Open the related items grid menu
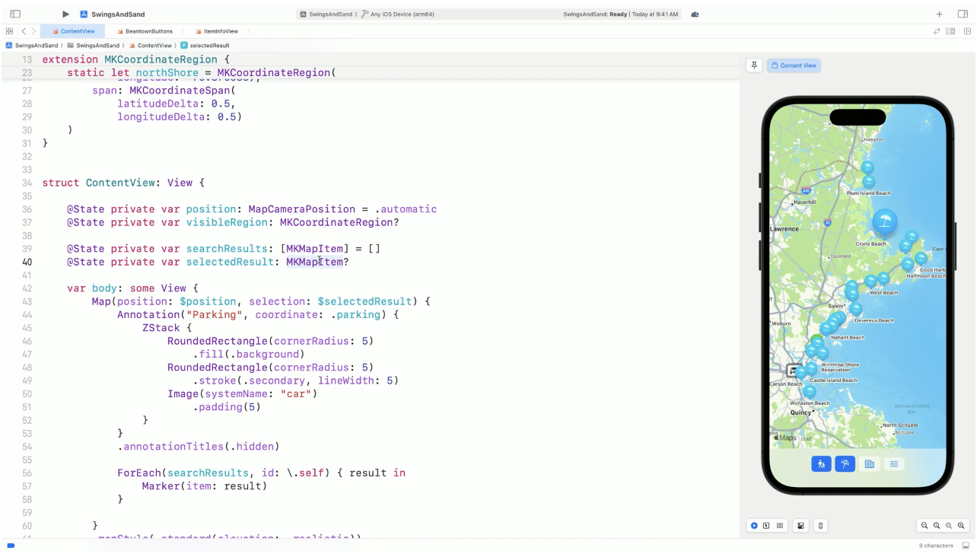980x557 pixels. tap(9, 31)
